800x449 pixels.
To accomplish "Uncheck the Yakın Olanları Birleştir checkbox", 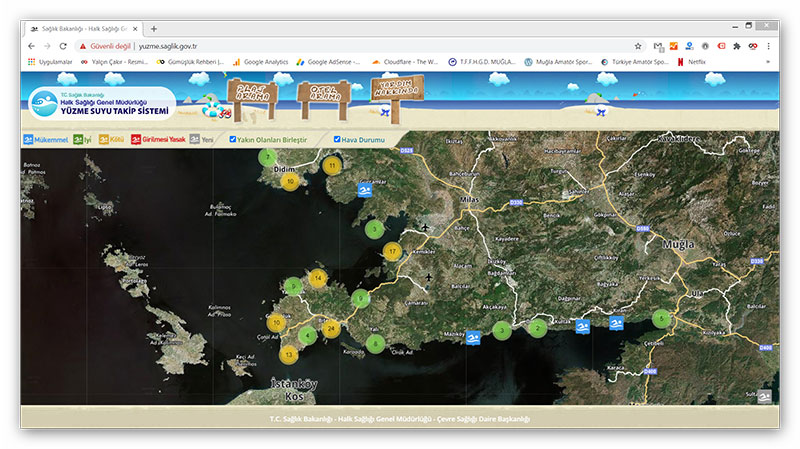I will coord(233,140).
